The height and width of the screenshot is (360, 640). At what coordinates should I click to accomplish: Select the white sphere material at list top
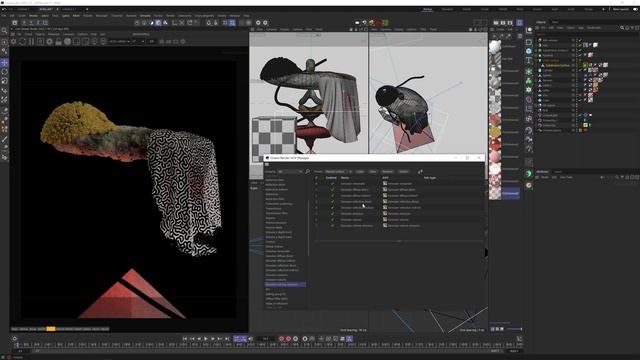point(495,46)
